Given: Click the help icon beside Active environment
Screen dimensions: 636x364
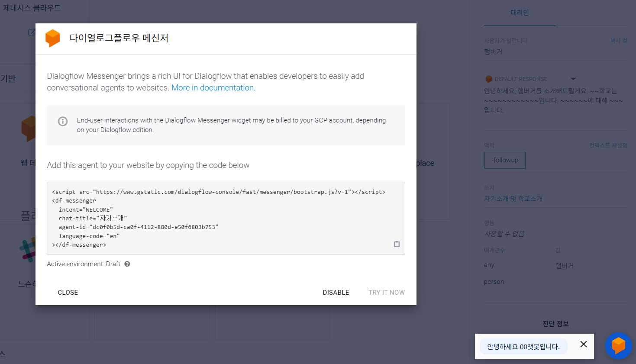Looking at the screenshot, I should click(x=127, y=264).
